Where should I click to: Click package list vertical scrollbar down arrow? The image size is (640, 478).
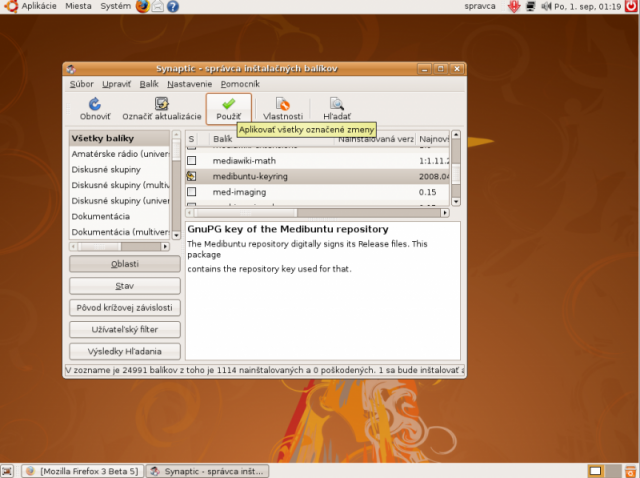point(456,202)
